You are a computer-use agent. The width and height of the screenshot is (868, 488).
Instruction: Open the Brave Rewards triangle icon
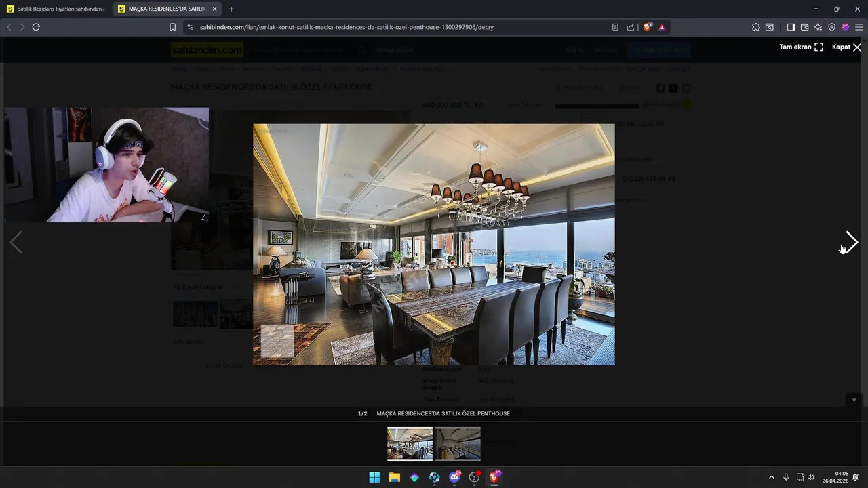[662, 27]
